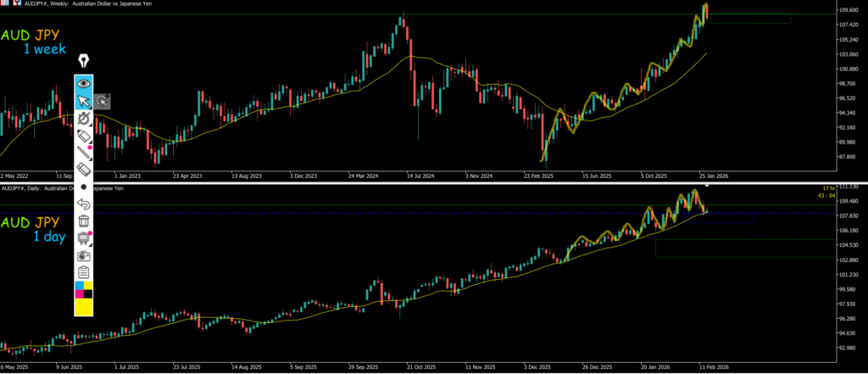The image size is (868, 374).
Task: Open the clipboard notes icon
Action: [84, 272]
